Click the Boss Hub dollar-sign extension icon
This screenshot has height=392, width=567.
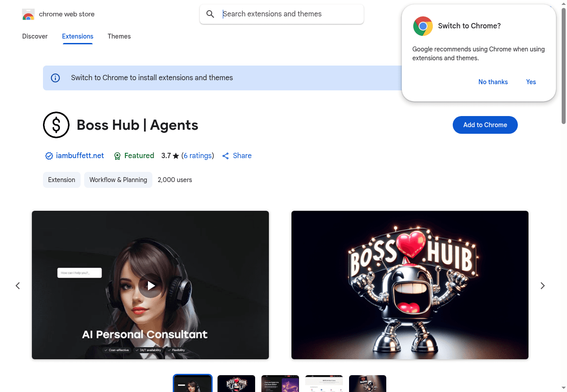56,124
